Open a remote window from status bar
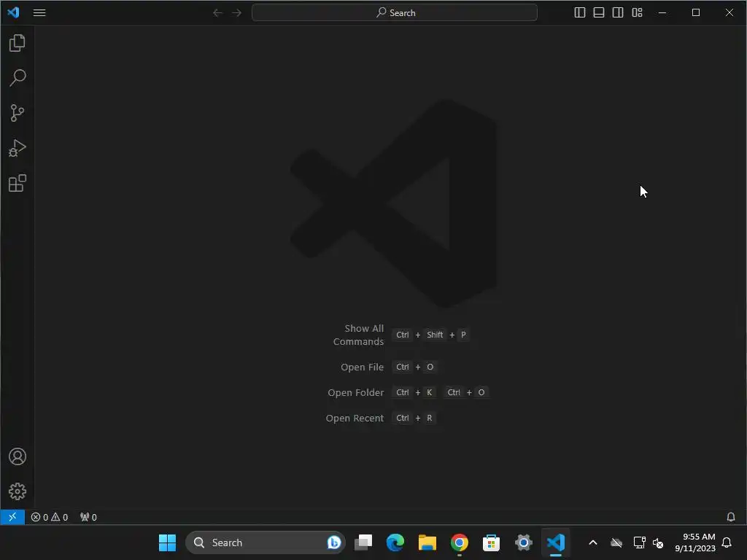 (x=12, y=517)
